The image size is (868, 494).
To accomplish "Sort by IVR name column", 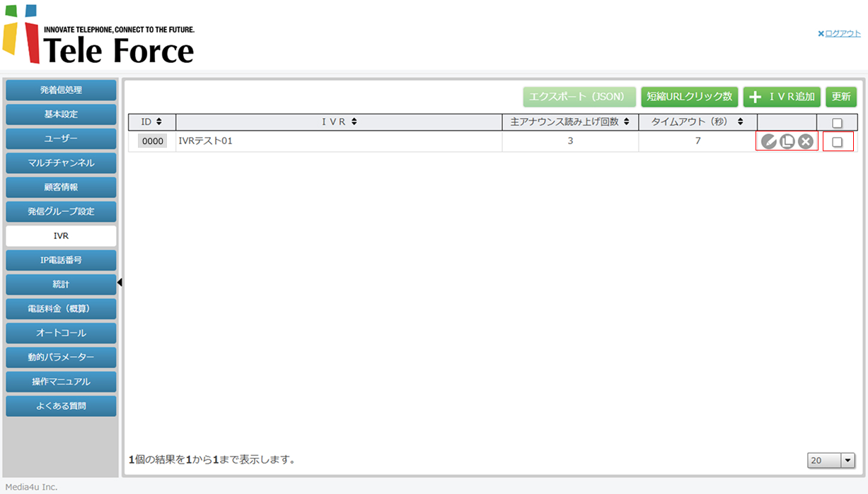I will 354,122.
